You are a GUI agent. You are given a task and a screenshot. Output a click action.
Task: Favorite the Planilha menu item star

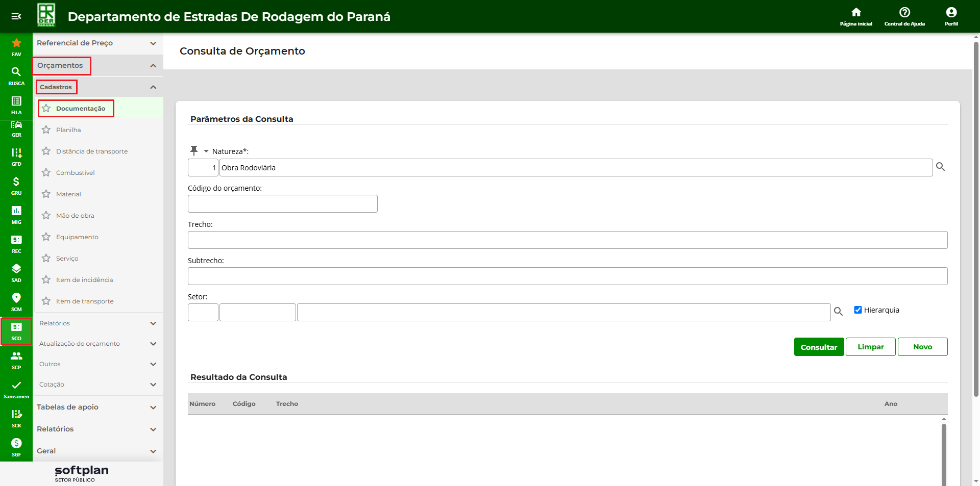(46, 130)
